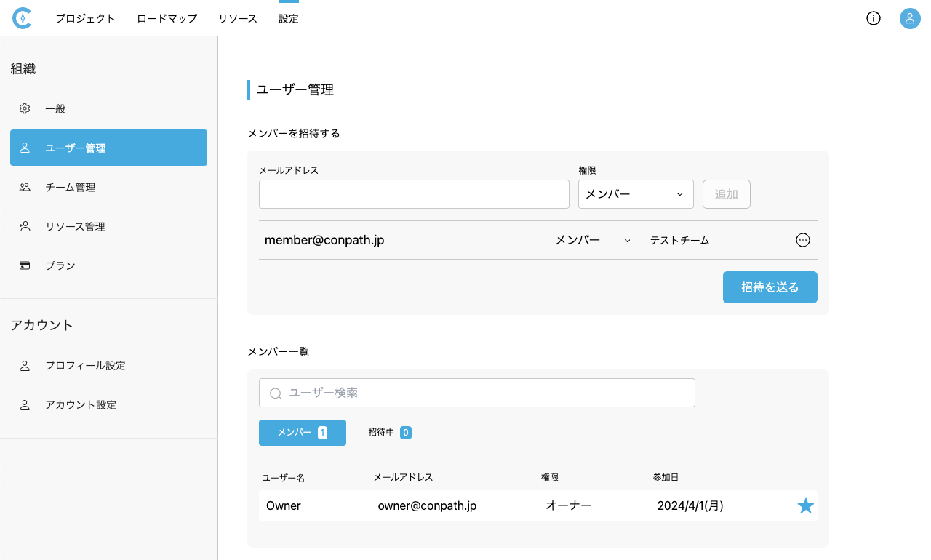Click the Conpath compass logo
This screenshot has width=931, height=560.
(22, 18)
